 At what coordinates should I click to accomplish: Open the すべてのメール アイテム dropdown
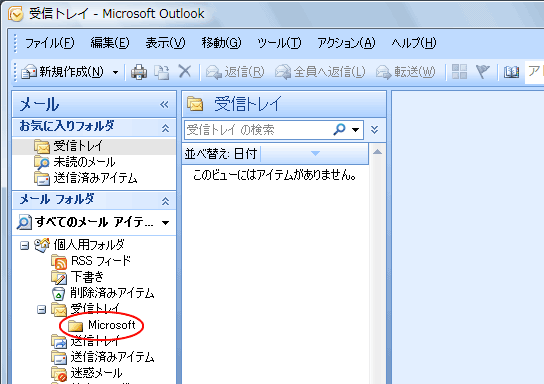click(x=165, y=223)
